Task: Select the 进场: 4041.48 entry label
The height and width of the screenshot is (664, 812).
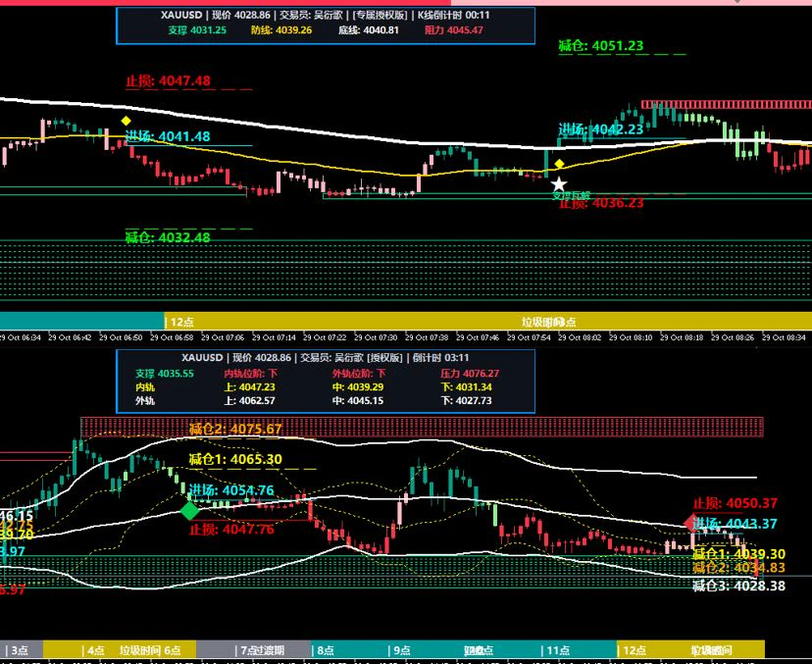Action: click(169, 136)
